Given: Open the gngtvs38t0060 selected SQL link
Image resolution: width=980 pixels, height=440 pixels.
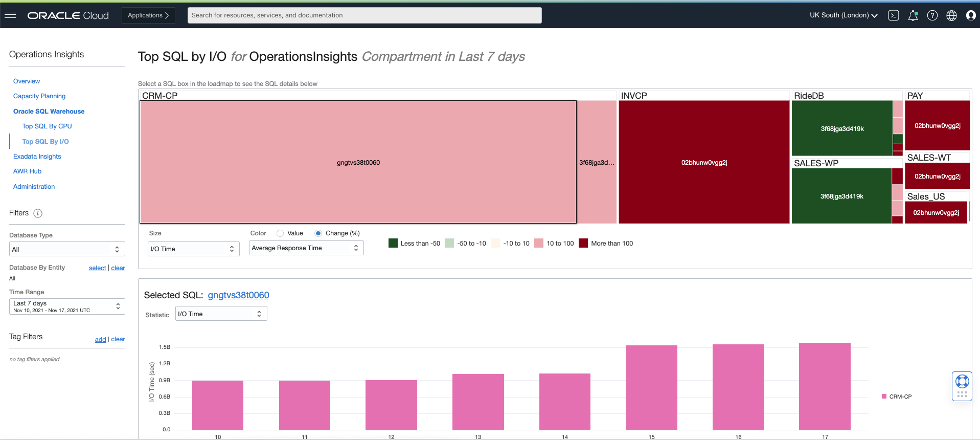Looking at the screenshot, I should (x=238, y=295).
